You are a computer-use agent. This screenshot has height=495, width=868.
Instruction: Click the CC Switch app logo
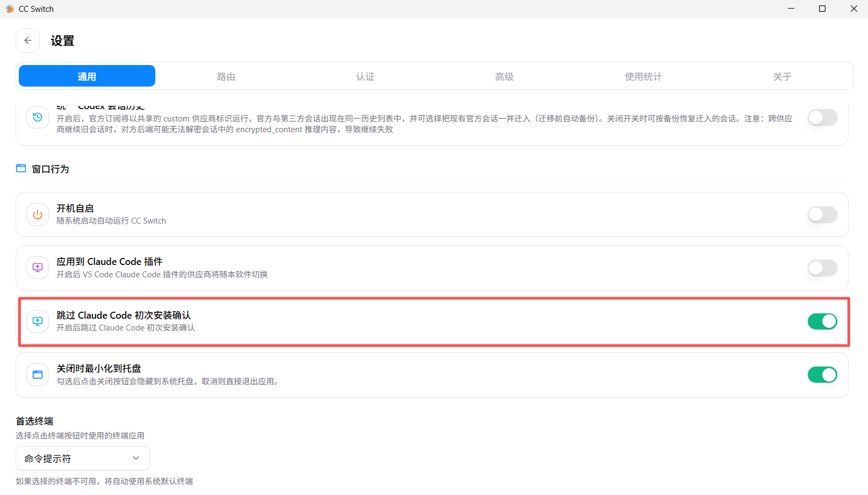coord(10,9)
